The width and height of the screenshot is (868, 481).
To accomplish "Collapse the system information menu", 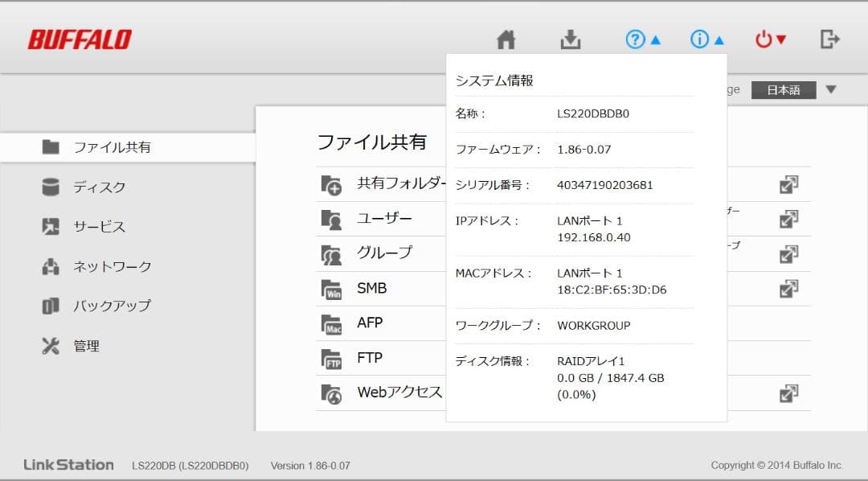I will (x=707, y=39).
